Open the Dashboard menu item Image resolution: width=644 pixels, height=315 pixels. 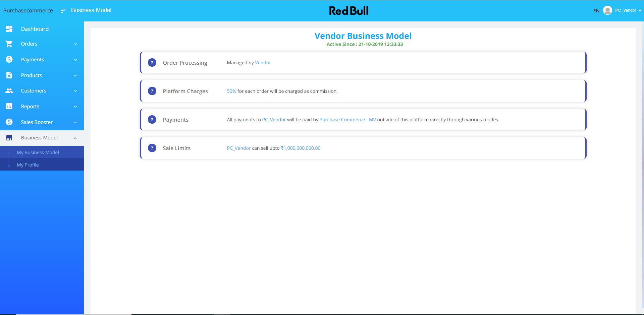point(42,29)
